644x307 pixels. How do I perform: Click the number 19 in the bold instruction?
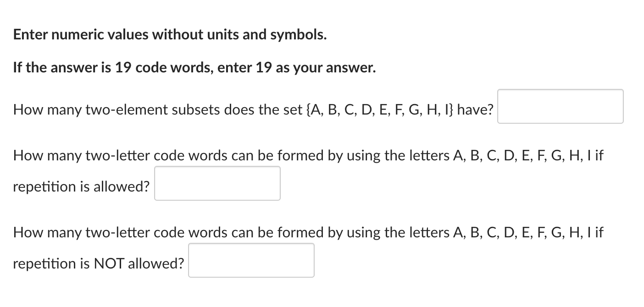click(124, 67)
